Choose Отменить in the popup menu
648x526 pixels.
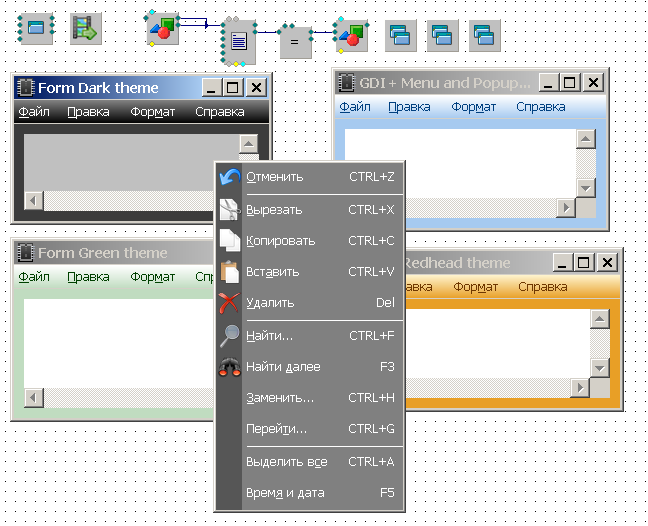click(x=310, y=177)
